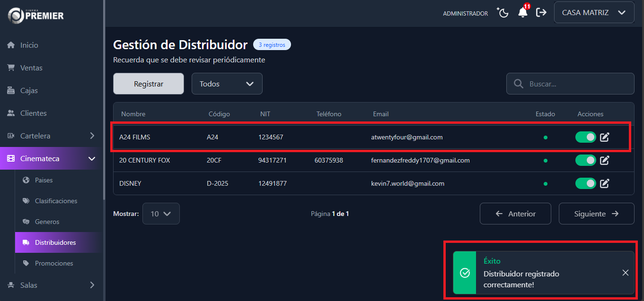This screenshot has height=301, width=644.
Task: Edit the A24 FILMS distributor
Action: coord(605,138)
